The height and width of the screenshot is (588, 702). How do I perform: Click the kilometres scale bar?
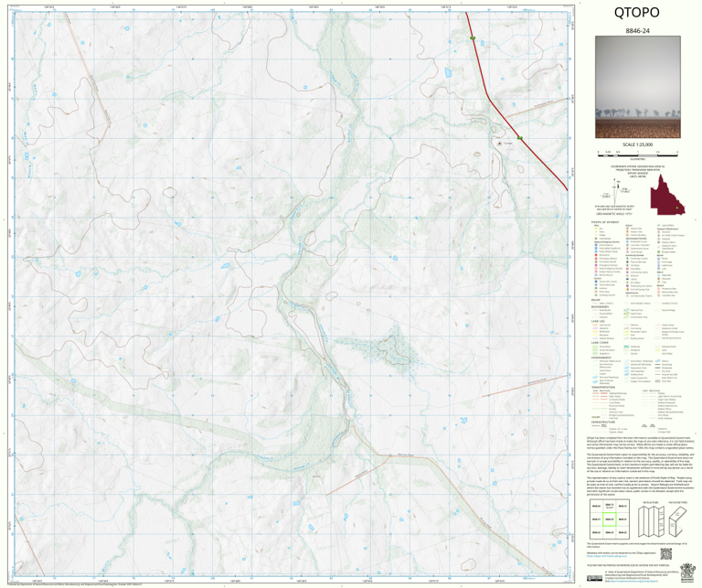point(637,154)
